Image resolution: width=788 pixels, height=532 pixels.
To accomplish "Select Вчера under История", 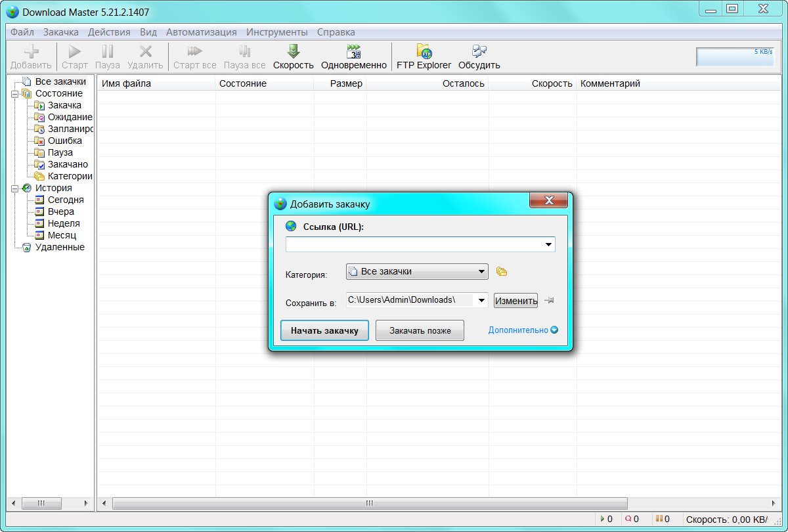I will [x=61, y=211].
